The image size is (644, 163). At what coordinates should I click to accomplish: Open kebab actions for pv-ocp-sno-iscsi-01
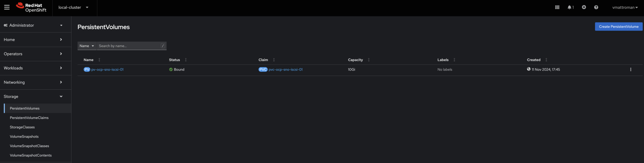click(630, 69)
